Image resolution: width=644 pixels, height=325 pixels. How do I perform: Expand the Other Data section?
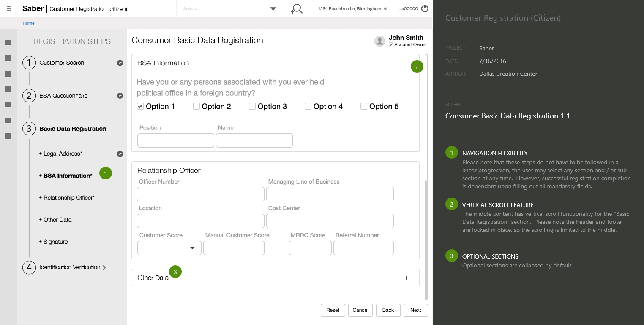pos(407,278)
